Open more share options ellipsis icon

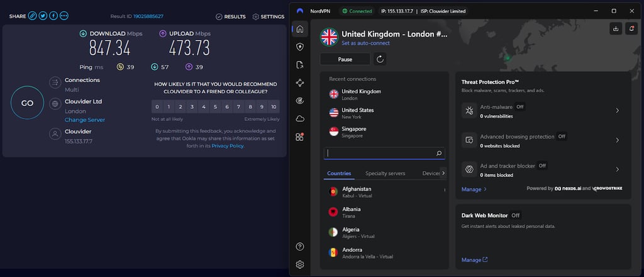[x=64, y=16]
